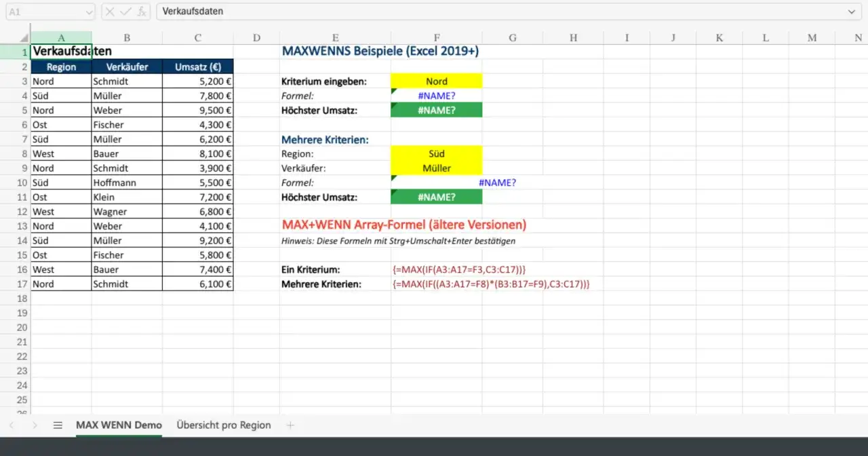Click the cell with Klein
The width and height of the screenshot is (868, 456).
click(127, 197)
